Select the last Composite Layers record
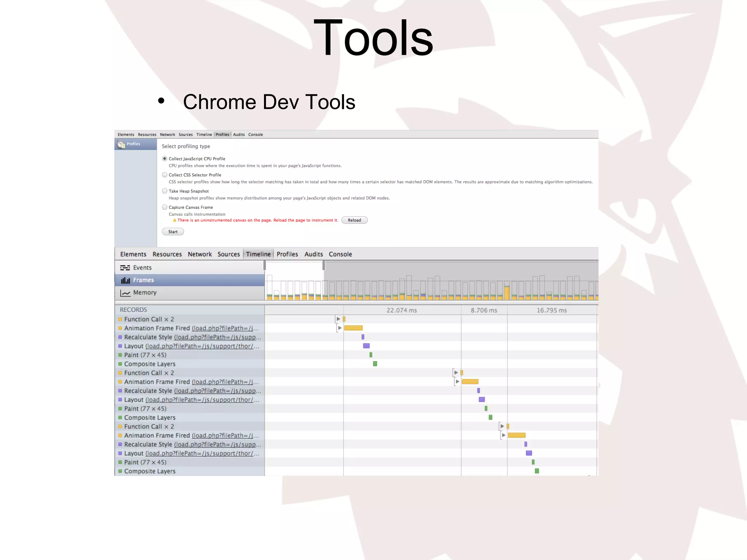 click(x=189, y=471)
